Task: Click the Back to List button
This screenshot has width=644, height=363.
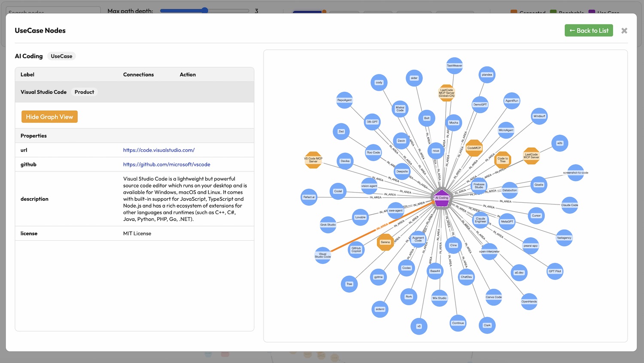Action: click(x=589, y=31)
